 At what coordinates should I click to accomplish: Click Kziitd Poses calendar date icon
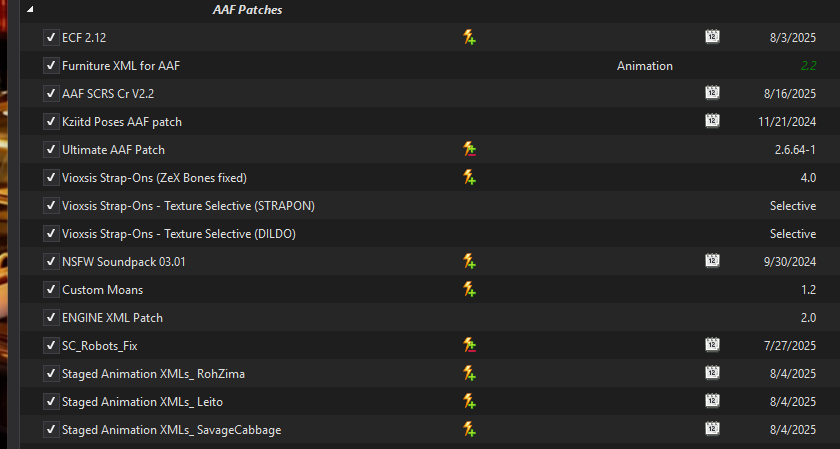(x=712, y=121)
